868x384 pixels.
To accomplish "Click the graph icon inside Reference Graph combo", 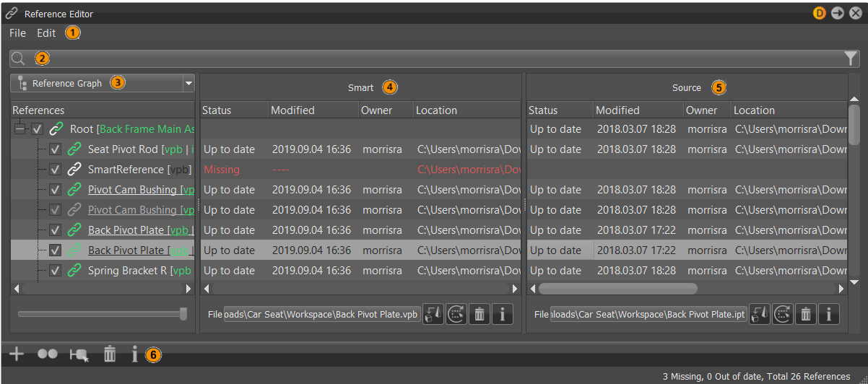I will click(21, 83).
